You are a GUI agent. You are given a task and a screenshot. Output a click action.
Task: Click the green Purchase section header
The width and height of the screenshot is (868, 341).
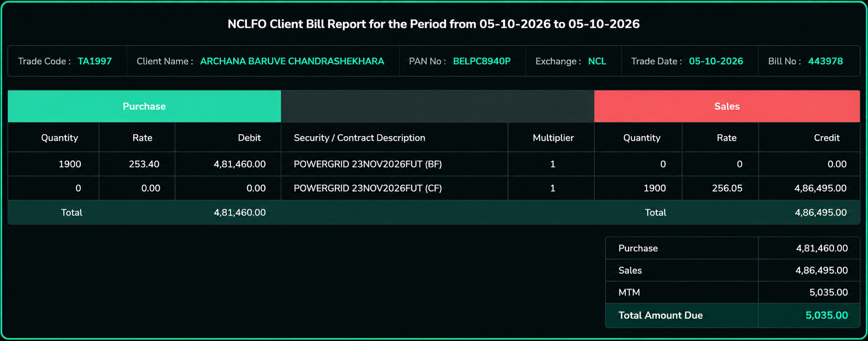[144, 106]
